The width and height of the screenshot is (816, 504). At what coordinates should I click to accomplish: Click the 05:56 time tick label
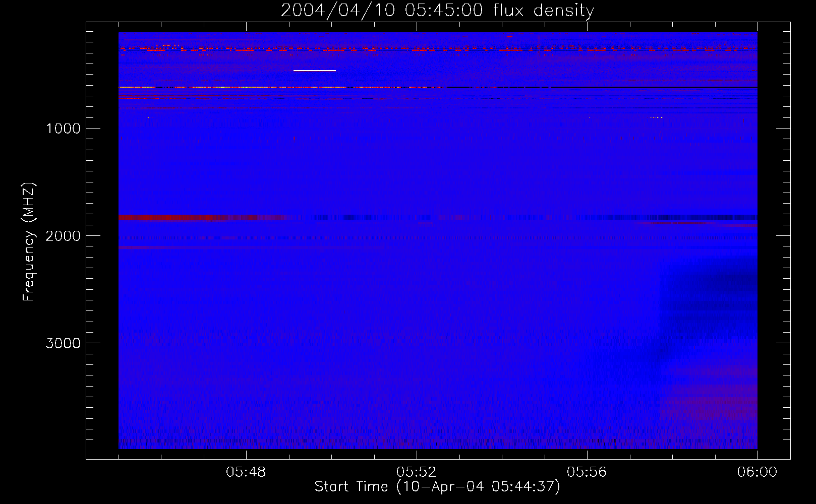(587, 472)
